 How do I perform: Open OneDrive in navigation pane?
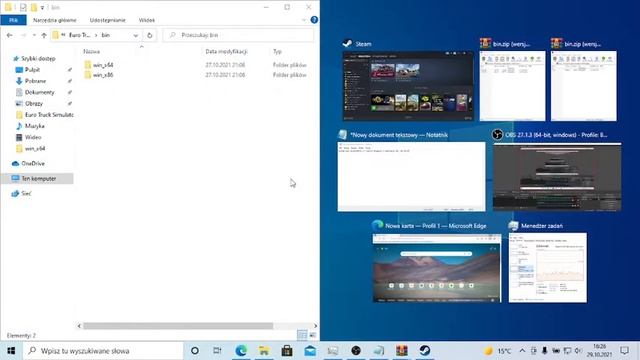pos(33,163)
